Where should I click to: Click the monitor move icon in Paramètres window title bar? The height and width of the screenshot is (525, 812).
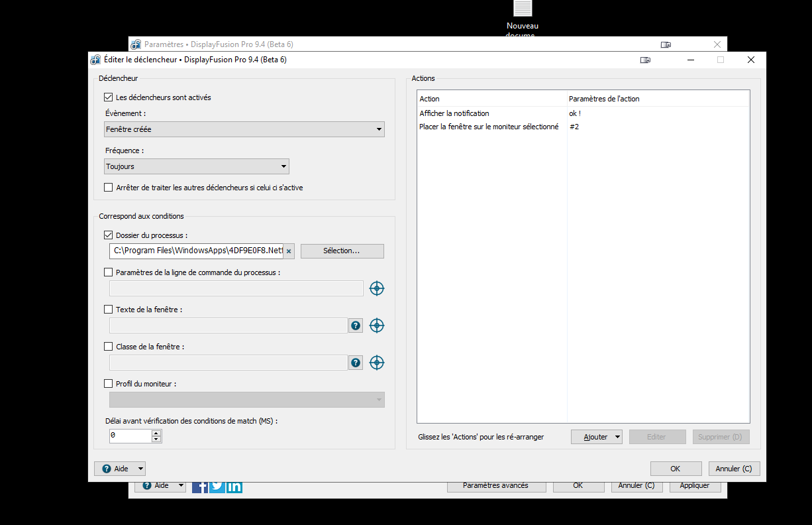coord(666,44)
